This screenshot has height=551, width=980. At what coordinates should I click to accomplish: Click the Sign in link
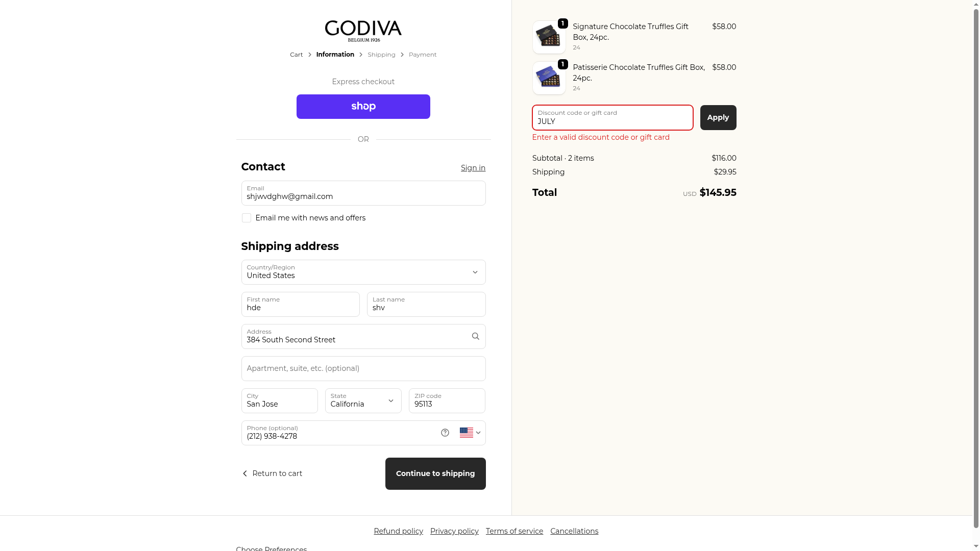(x=473, y=168)
